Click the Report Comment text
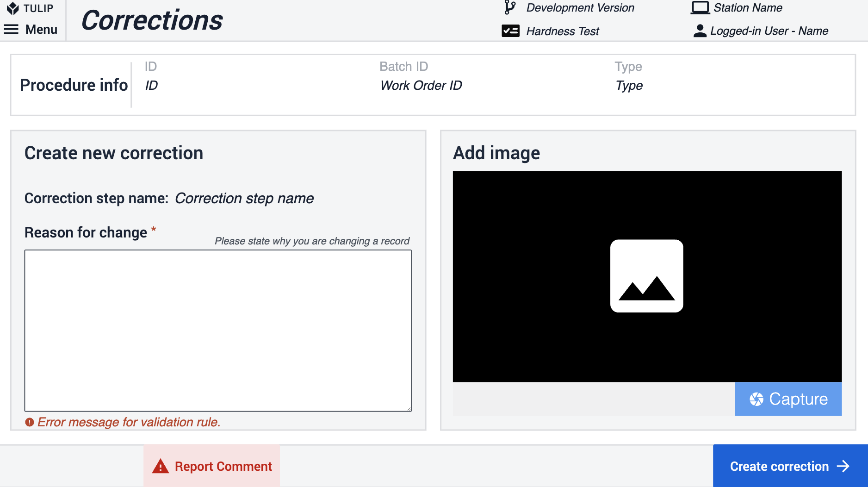The image size is (868, 487). [x=223, y=466]
